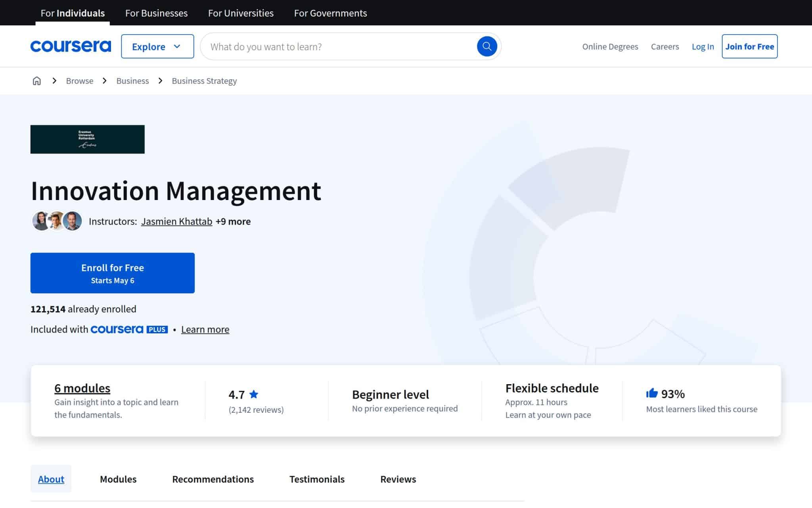
Task: Click 'No prior experience required' text
Action: [405, 409]
